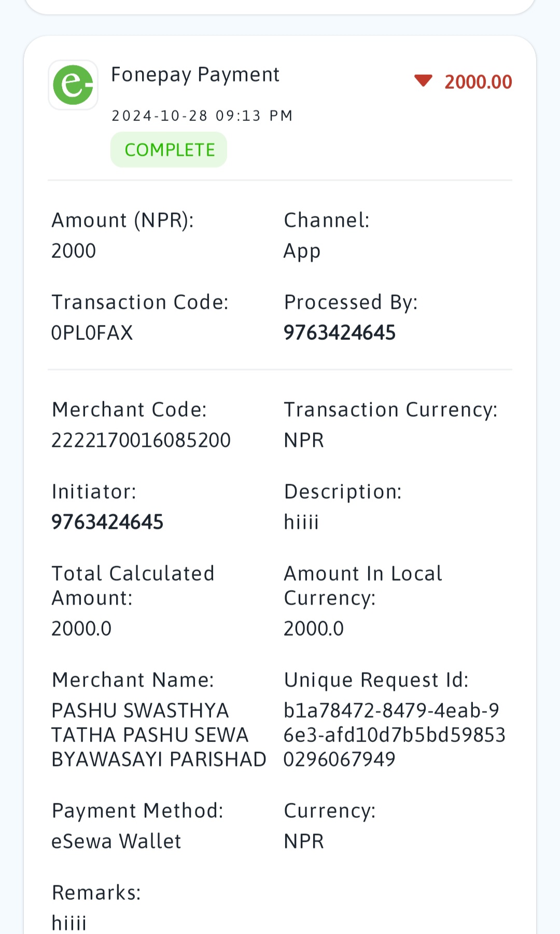Tap the Amount (NPR) value 2000
Viewport: 560px width, 934px height.
[x=74, y=251]
